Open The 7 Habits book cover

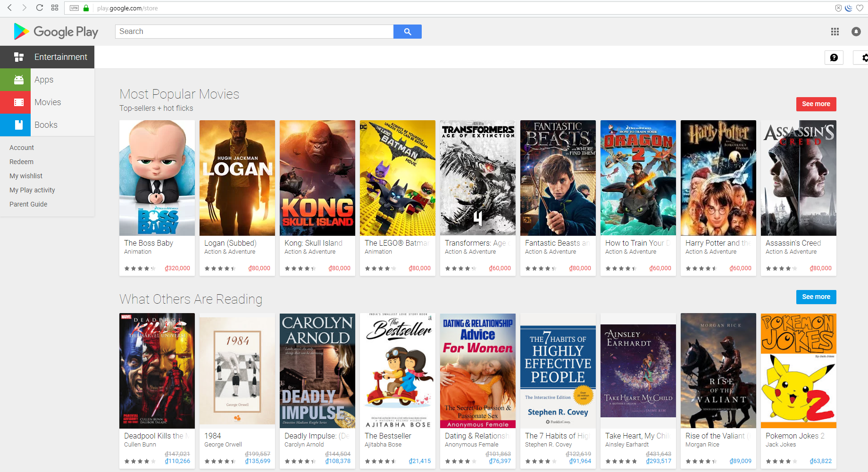point(558,371)
